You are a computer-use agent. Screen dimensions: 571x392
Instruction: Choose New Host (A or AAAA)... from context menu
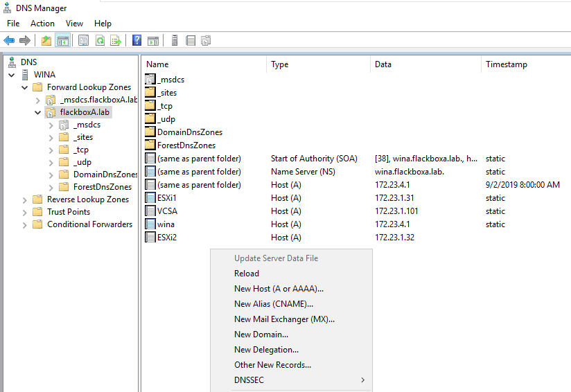pos(279,289)
